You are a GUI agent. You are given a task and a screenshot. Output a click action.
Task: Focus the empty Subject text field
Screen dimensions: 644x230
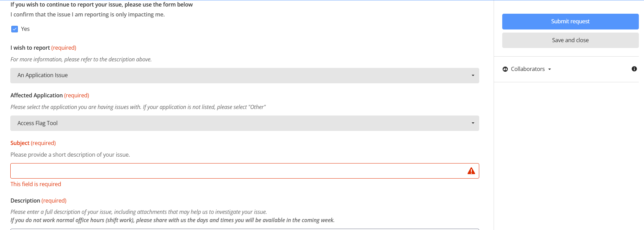click(237, 171)
